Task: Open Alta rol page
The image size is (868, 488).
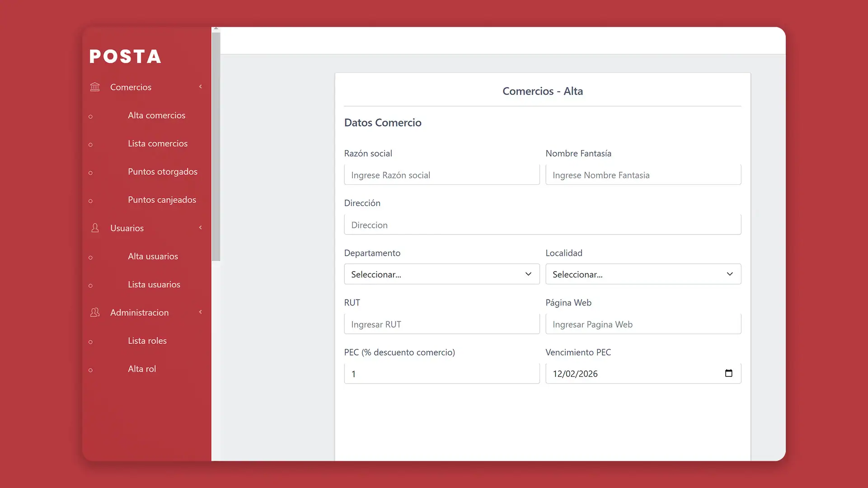Action: [x=142, y=369]
